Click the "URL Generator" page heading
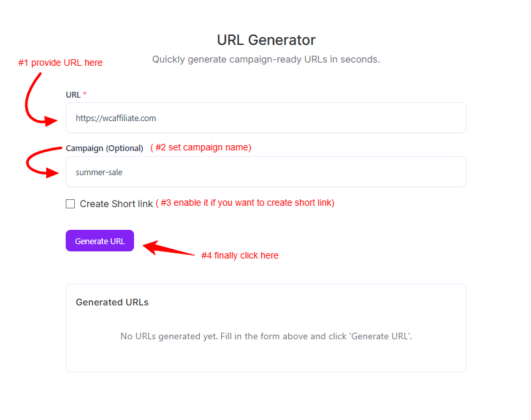The width and height of the screenshot is (531, 420). coord(265,40)
